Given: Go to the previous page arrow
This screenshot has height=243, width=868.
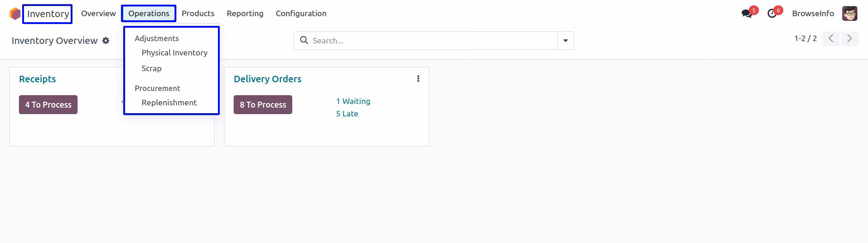Looking at the screenshot, I should click(831, 38).
